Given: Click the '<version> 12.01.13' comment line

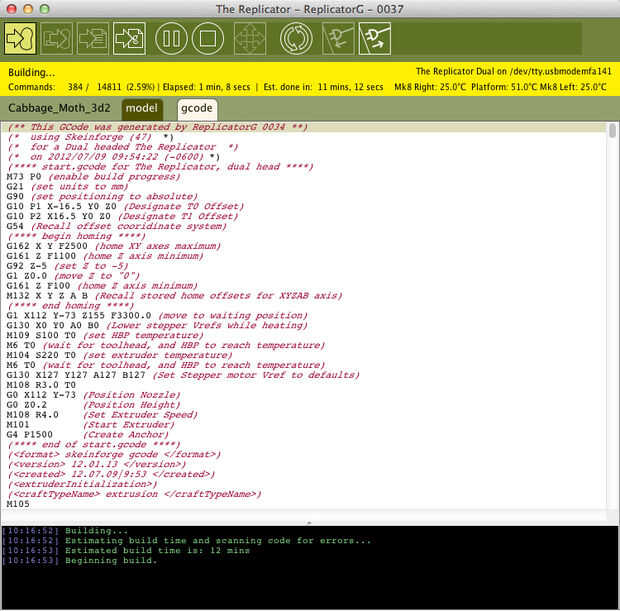Looking at the screenshot, I should 96,464.
